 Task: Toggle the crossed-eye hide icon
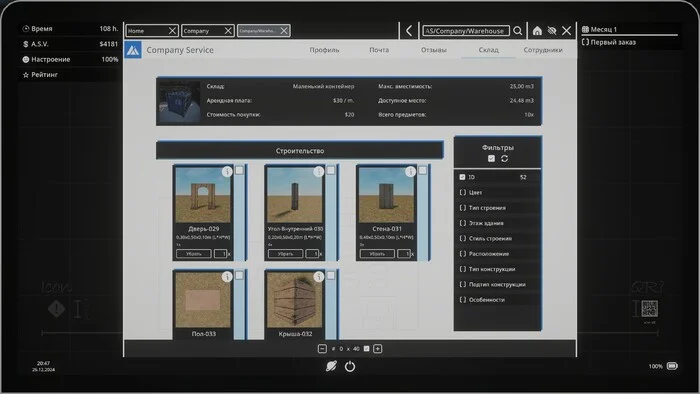552,31
